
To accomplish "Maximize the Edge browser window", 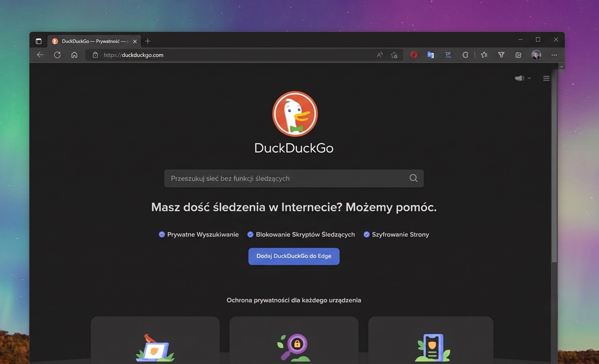I will (538, 40).
